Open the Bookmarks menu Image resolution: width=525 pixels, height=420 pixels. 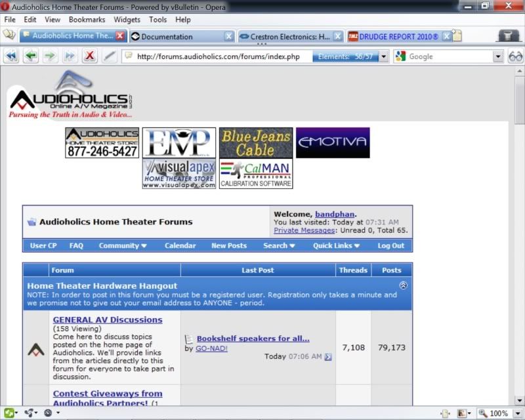(x=87, y=20)
